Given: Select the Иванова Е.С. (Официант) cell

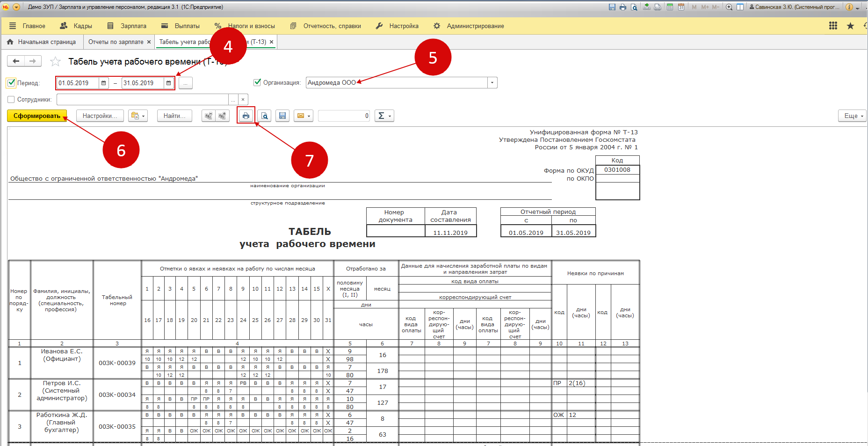Looking at the screenshot, I should pos(62,363).
